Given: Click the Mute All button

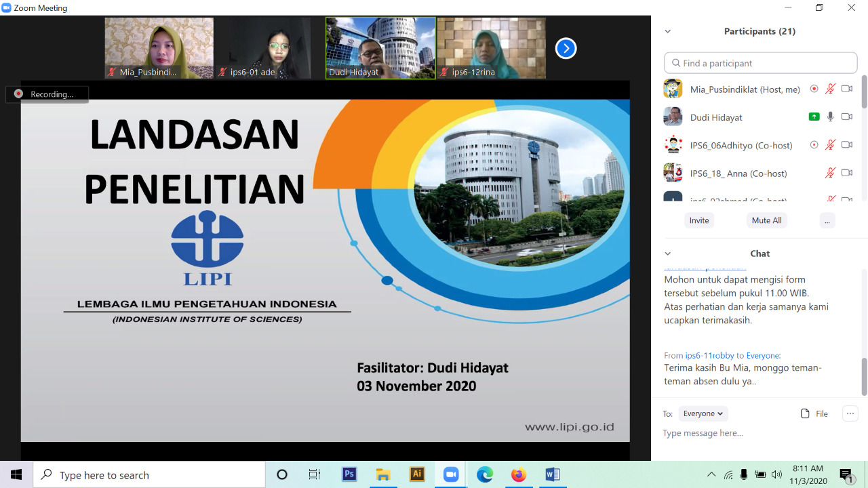Looking at the screenshot, I should point(766,220).
